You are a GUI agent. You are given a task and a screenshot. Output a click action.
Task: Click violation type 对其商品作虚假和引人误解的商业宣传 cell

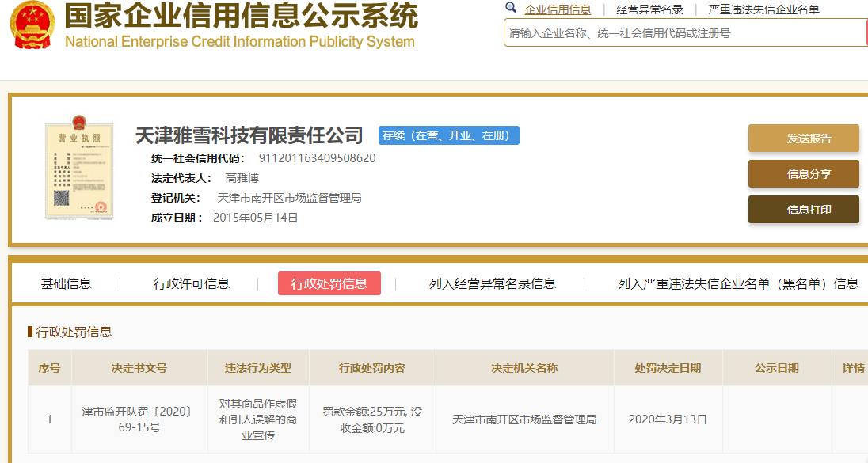tap(258, 419)
